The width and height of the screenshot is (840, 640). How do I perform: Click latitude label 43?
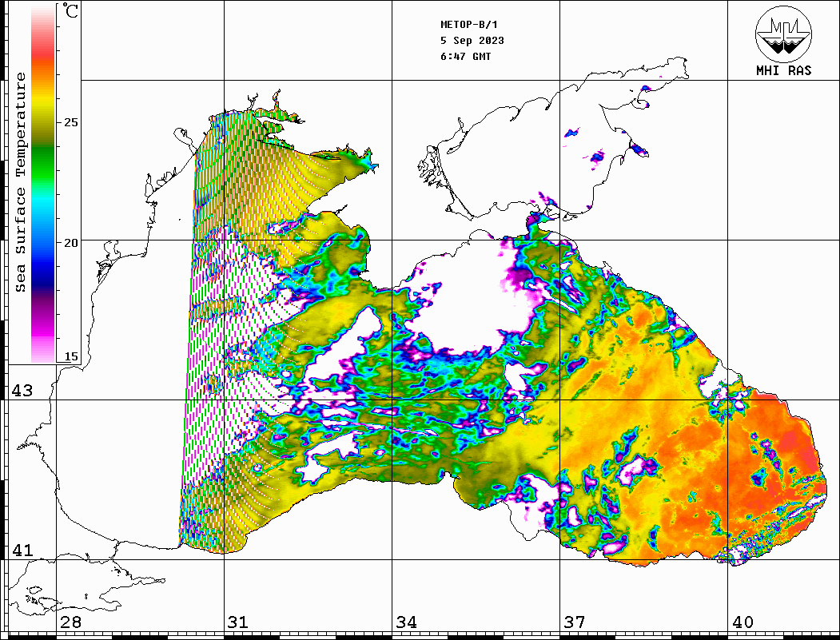coord(22,391)
